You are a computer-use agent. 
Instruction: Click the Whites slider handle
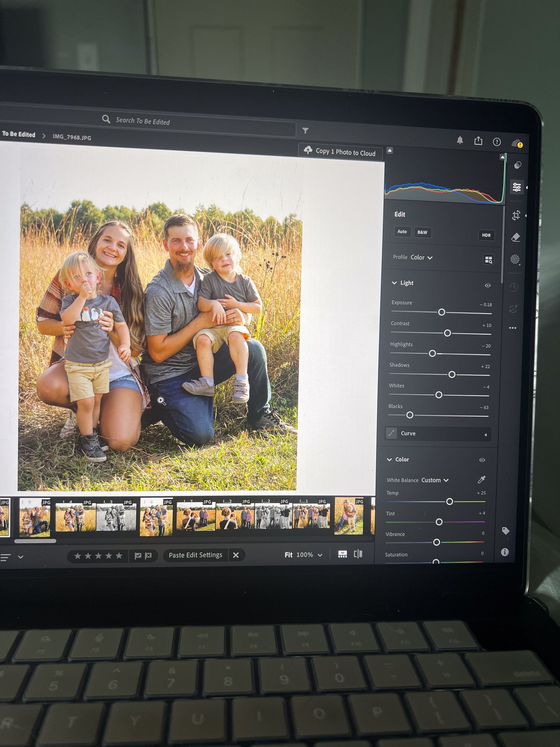point(439,395)
